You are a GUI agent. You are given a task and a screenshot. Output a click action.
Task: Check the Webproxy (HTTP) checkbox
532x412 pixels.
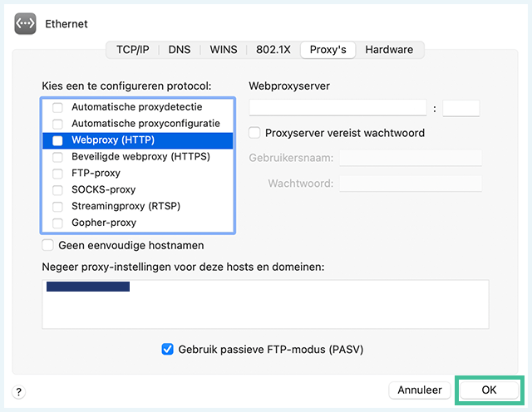(57, 140)
